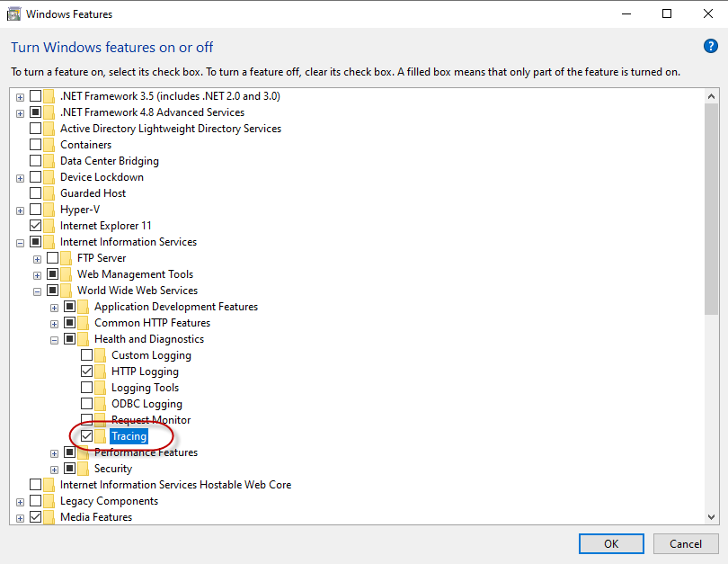728x564 pixels.
Task: Select the HTTP Logging tree item
Action: 145,372
